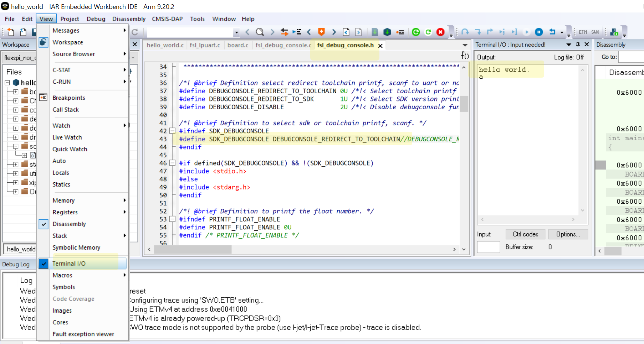
Task: Click the Terminal I/O Input field
Action: tap(489, 247)
